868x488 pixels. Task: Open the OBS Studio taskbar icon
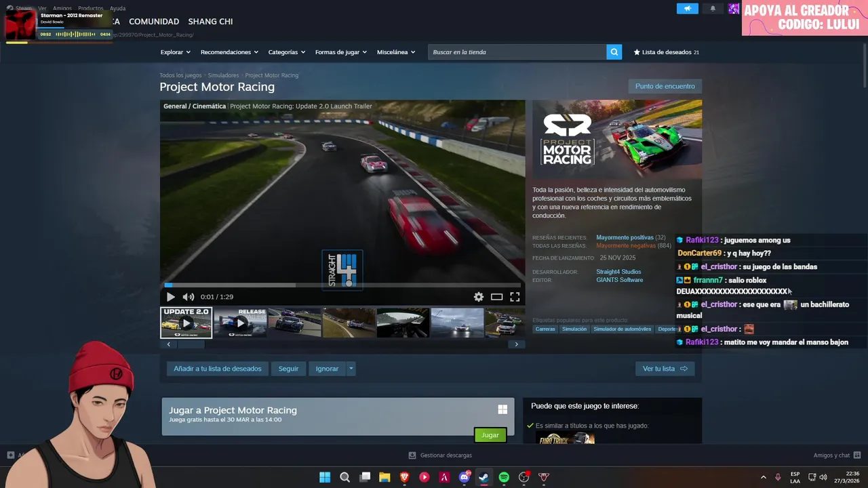click(524, 477)
